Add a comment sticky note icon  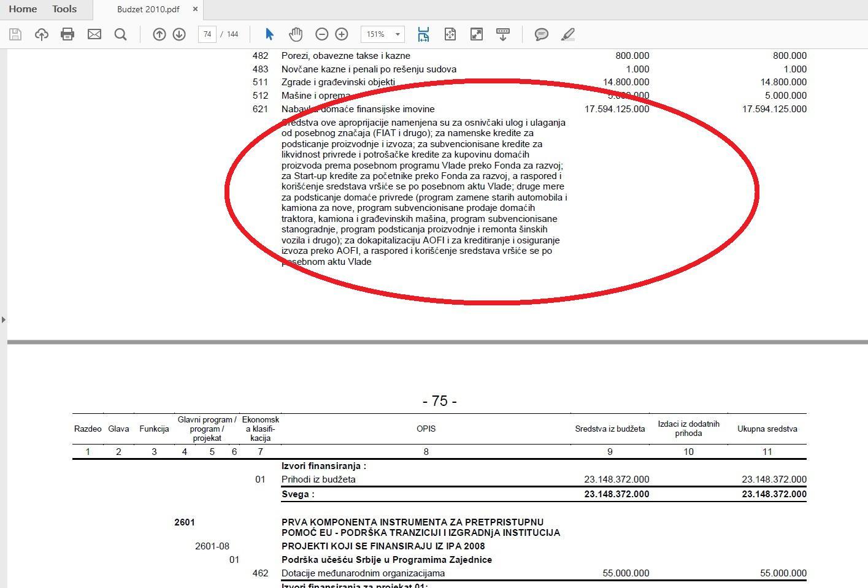(x=541, y=34)
